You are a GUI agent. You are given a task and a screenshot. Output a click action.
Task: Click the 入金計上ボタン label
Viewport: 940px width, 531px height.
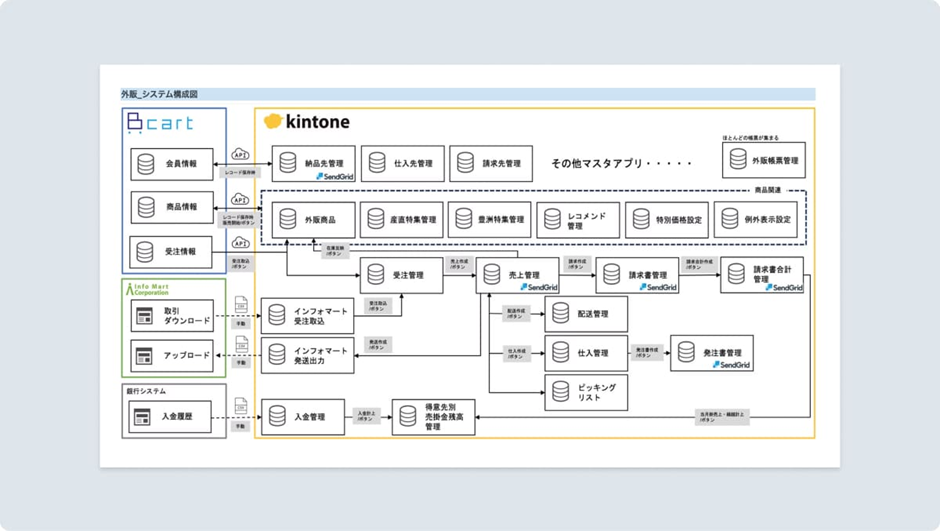(x=366, y=416)
